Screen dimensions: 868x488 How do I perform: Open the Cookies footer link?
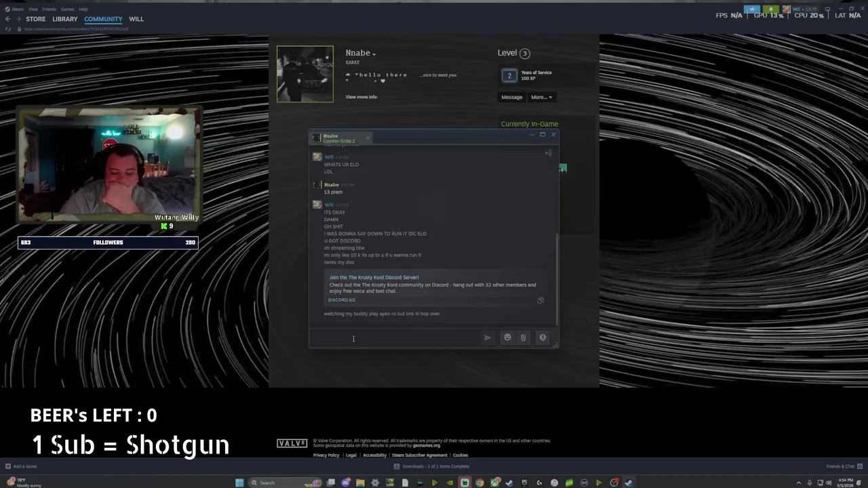click(460, 455)
